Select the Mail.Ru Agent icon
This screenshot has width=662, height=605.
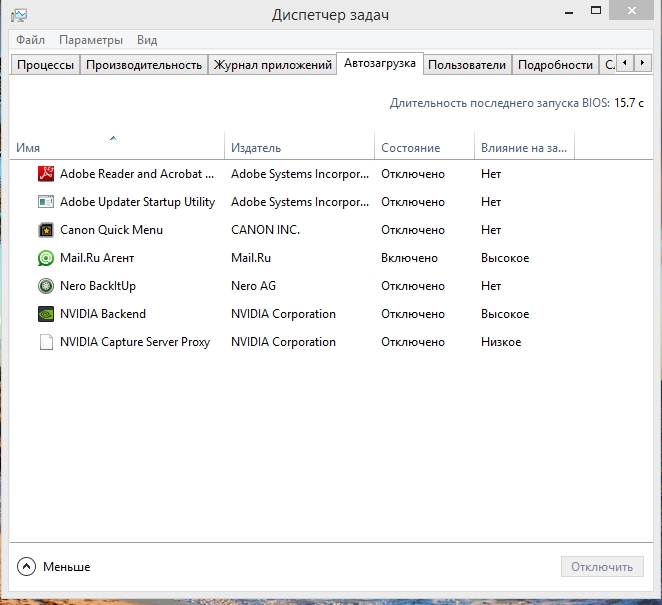pyautogui.click(x=45, y=258)
